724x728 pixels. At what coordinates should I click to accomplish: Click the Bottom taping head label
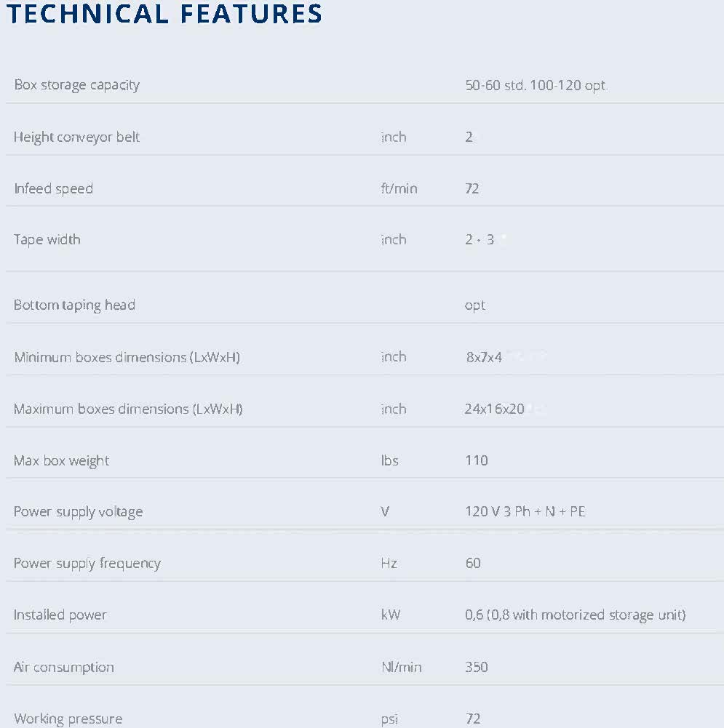74,305
